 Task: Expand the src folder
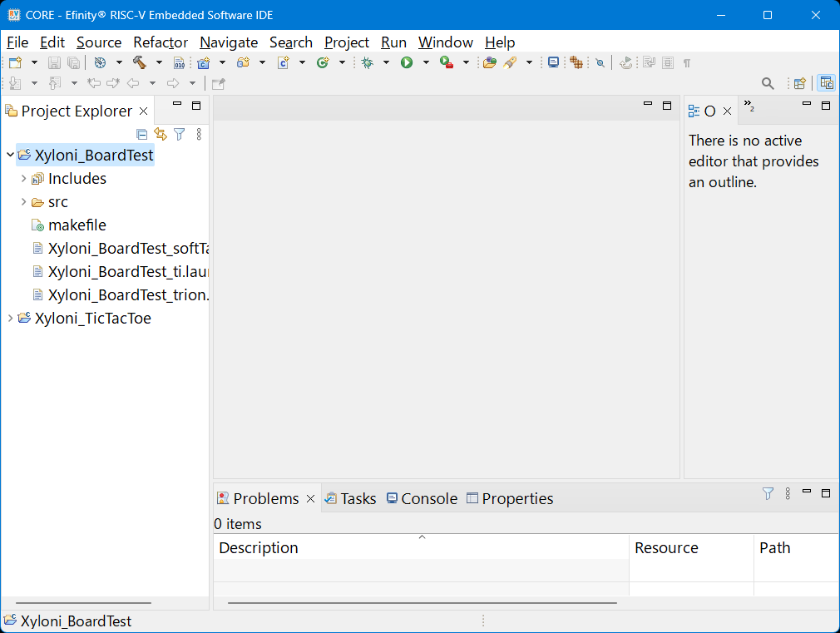(x=23, y=202)
